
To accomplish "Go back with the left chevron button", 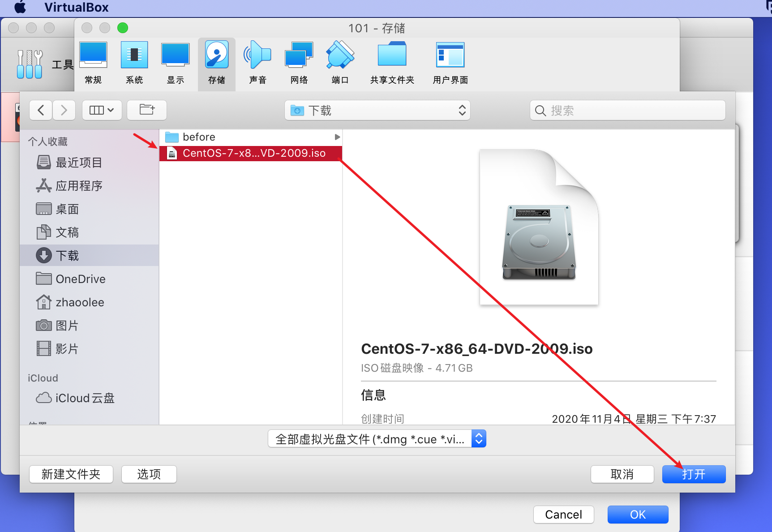I will pyautogui.click(x=41, y=110).
